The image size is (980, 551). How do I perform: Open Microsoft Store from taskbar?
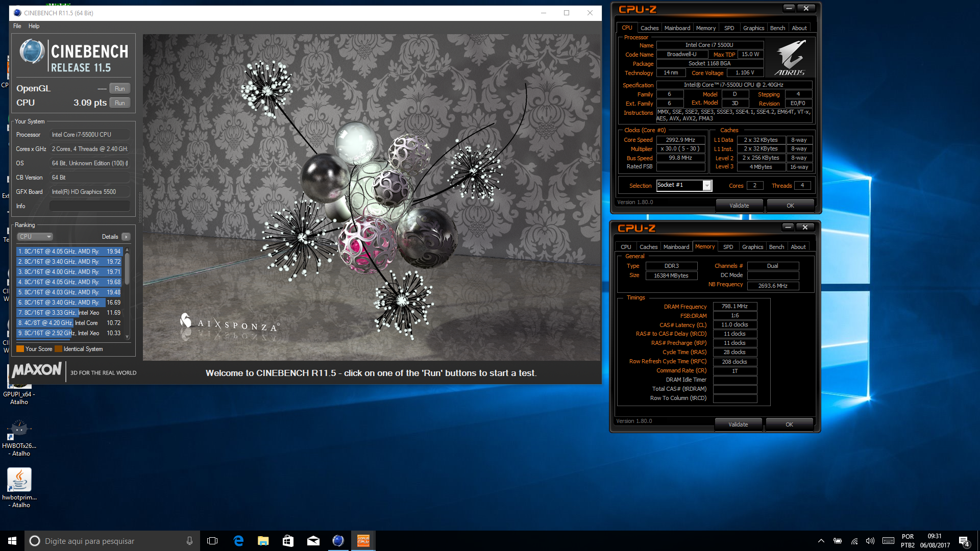[x=288, y=541]
